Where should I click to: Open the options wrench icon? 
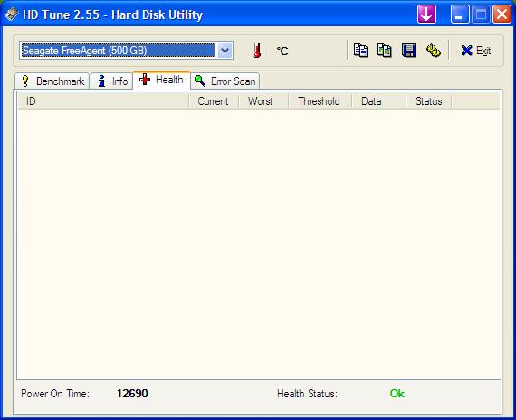point(434,51)
